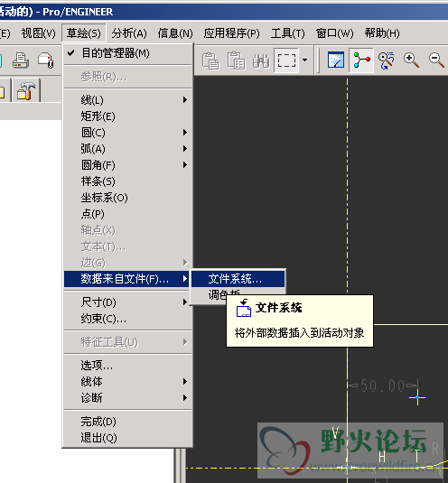This screenshot has width=448, height=483.
Task: Expand the 圆角(F) submenu
Action: 128,165
